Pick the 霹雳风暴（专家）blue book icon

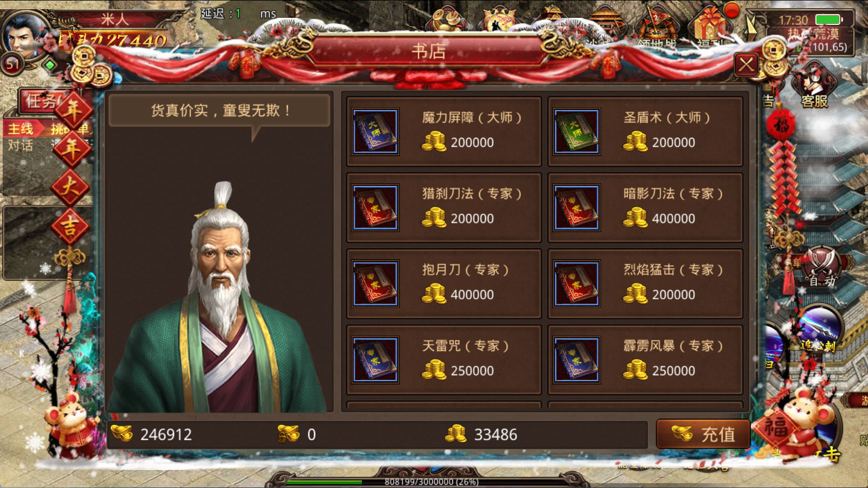pyautogui.click(x=577, y=360)
